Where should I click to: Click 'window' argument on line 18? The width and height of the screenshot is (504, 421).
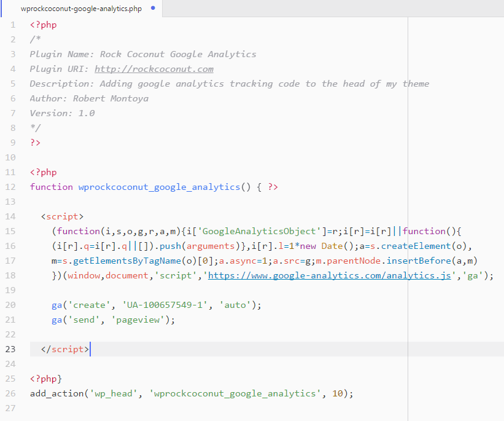point(83,276)
